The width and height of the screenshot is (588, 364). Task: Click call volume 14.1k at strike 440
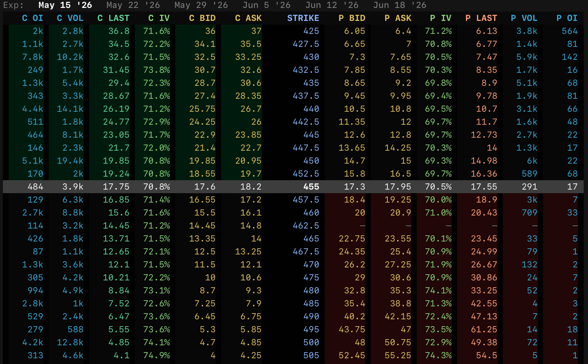click(x=70, y=109)
